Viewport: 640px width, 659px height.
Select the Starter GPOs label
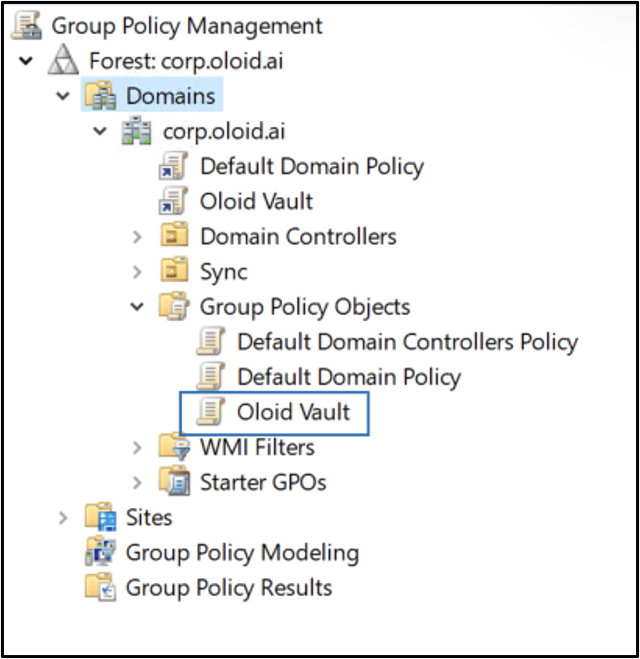263,482
